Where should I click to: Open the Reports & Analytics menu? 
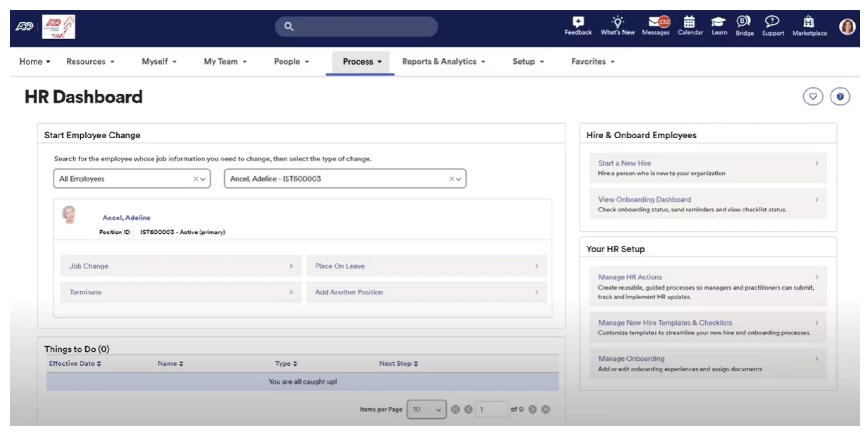tap(443, 62)
